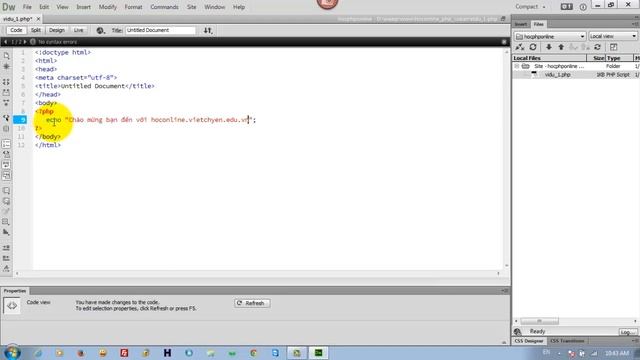Open the Insert menu

point(84,7)
